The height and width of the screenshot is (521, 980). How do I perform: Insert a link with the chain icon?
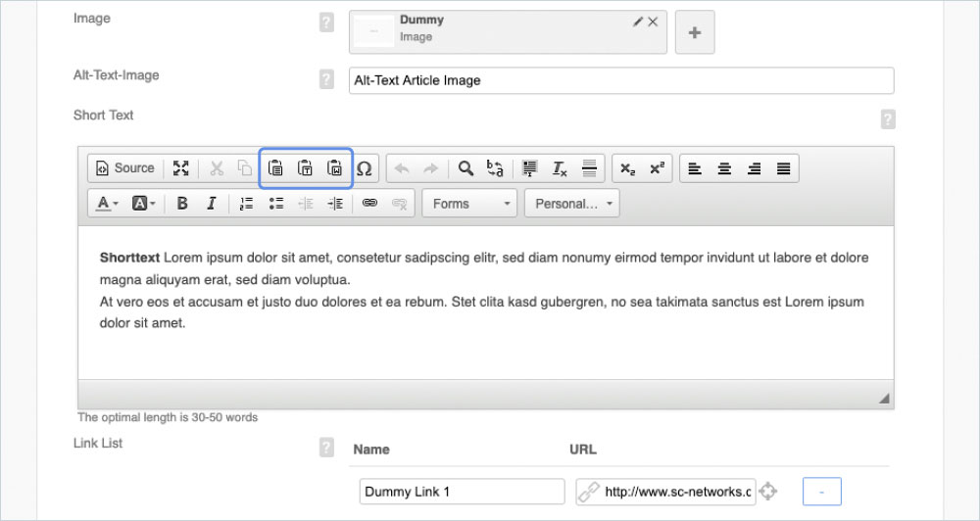point(370,204)
